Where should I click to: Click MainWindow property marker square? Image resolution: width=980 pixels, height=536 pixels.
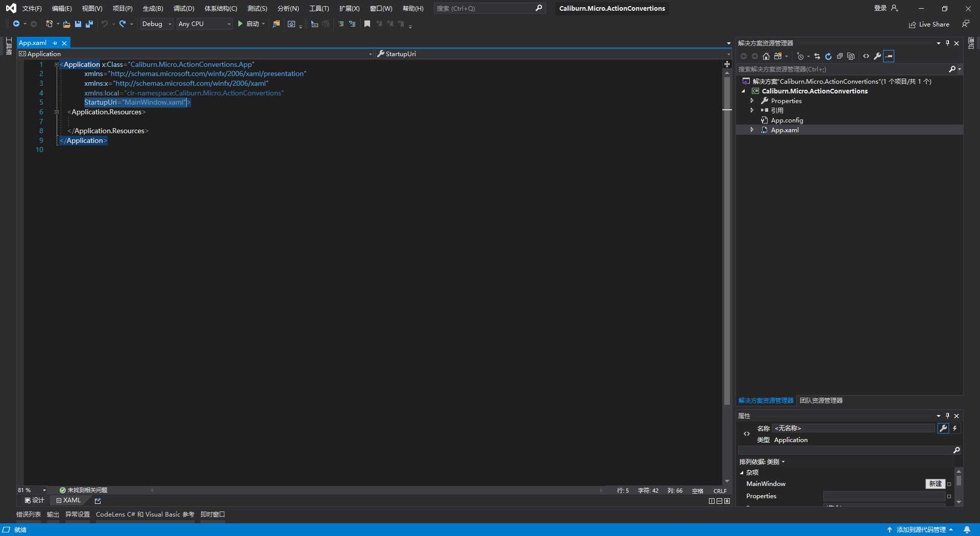[x=949, y=484]
